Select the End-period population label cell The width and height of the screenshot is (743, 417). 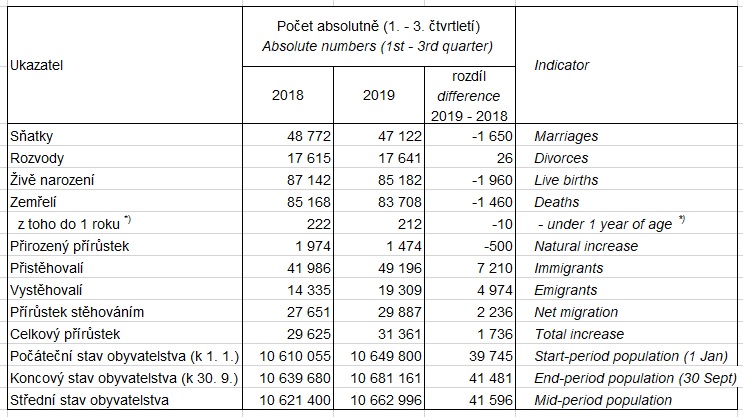pos(626,378)
